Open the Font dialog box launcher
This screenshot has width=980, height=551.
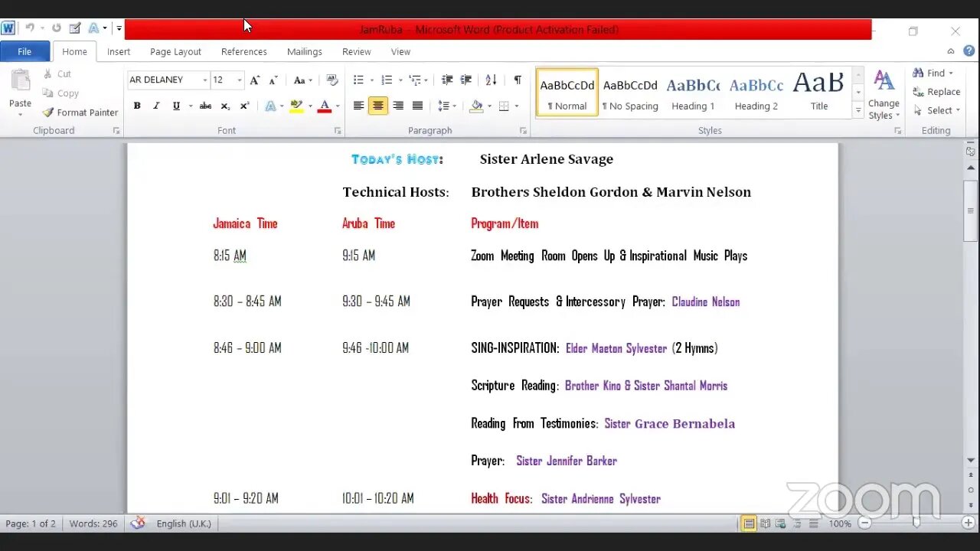pos(338,131)
